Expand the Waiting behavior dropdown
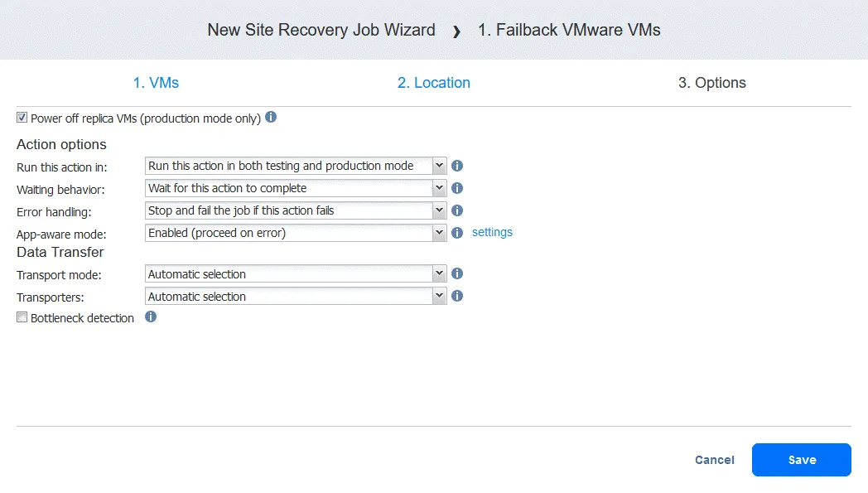The height and width of the screenshot is (493, 868). pos(439,188)
